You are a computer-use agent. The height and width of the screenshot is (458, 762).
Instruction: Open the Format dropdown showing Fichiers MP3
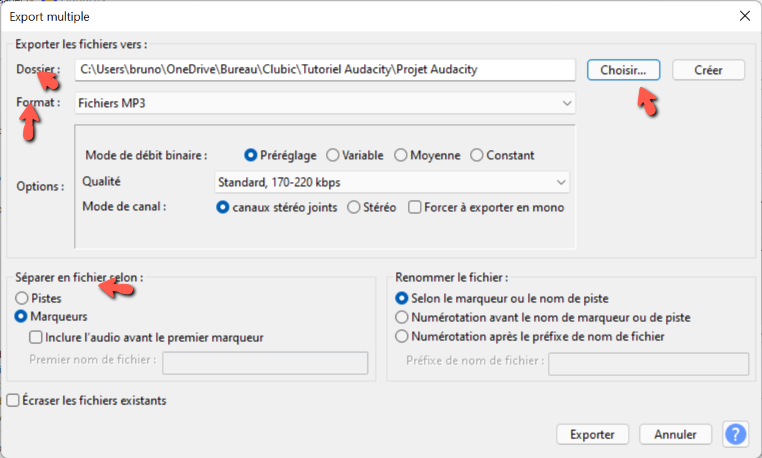(325, 103)
